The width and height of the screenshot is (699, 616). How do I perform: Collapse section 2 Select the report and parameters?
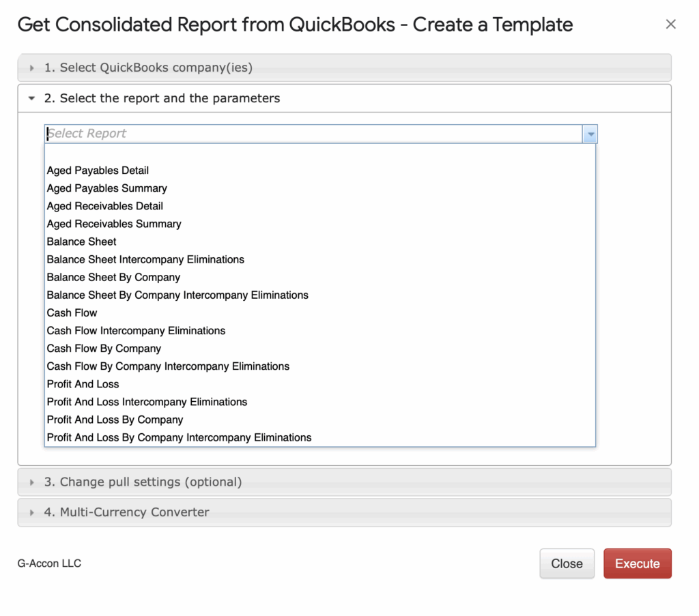(162, 98)
